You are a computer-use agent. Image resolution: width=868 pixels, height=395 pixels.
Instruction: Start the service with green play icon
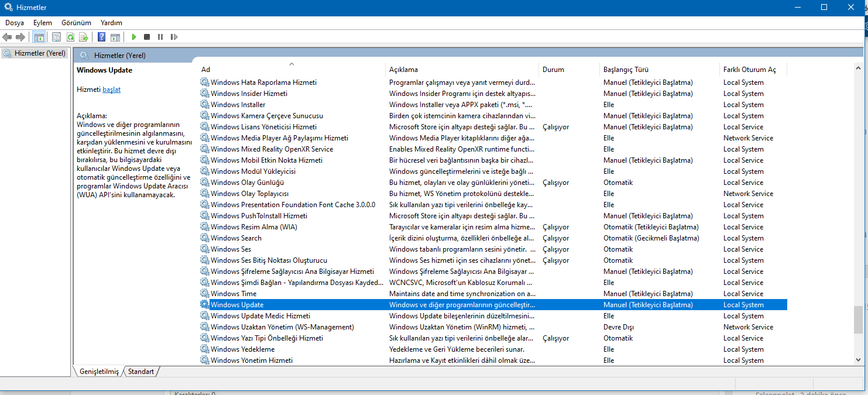coord(134,37)
